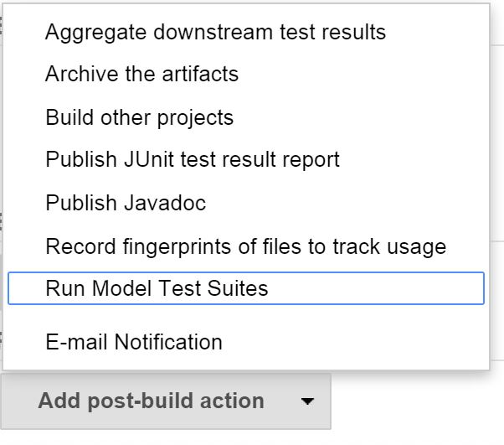Select Build other projects entry
The image size is (504, 445).
(x=139, y=116)
